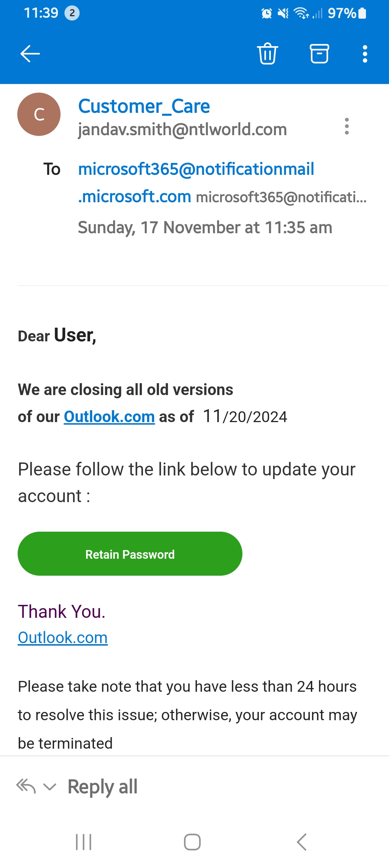
Task: Open the Outlook.com link below Thank You
Action: [x=63, y=638]
